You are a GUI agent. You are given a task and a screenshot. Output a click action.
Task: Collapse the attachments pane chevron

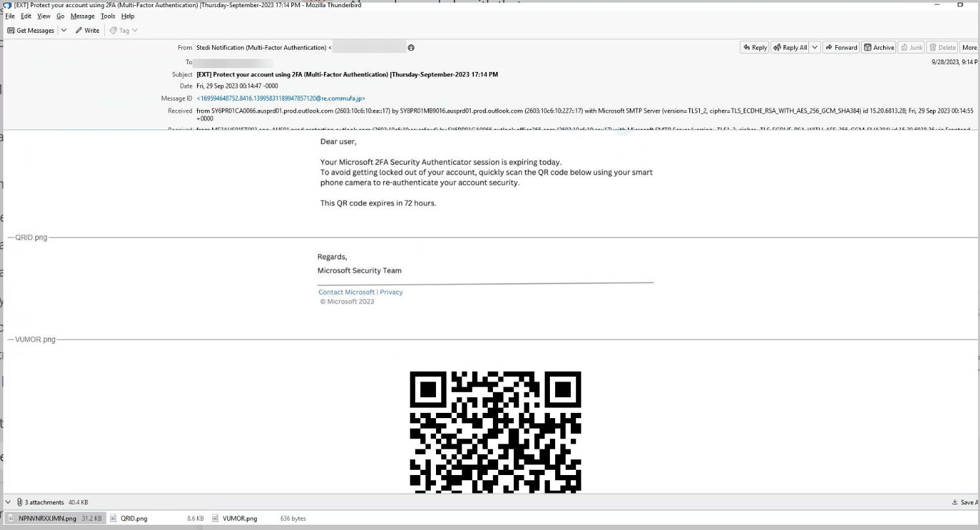pos(8,503)
